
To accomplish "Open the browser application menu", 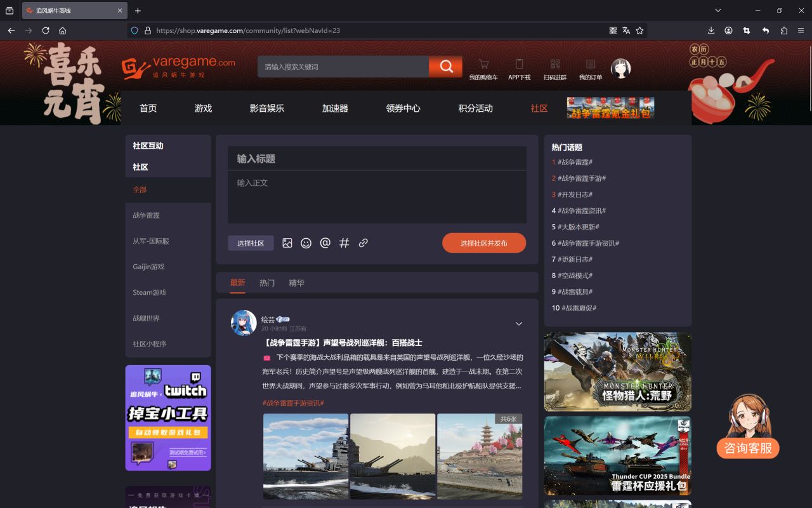I will [x=801, y=30].
